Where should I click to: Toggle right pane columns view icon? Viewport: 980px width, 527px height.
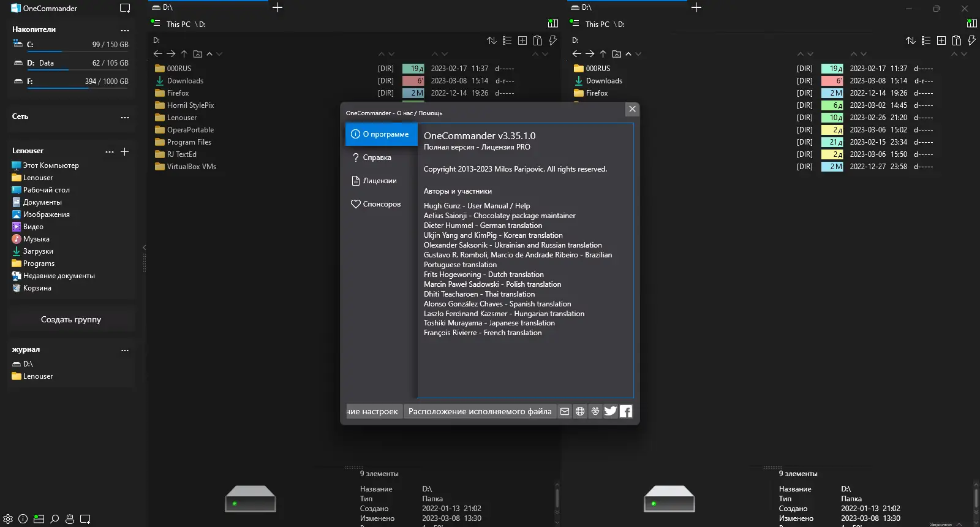pyautogui.click(x=972, y=23)
